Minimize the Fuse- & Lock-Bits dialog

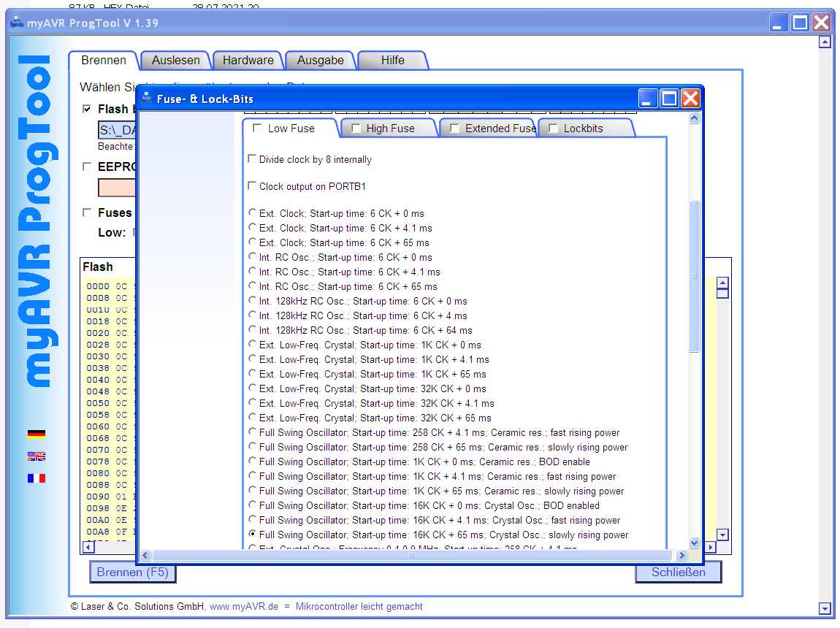coord(648,99)
